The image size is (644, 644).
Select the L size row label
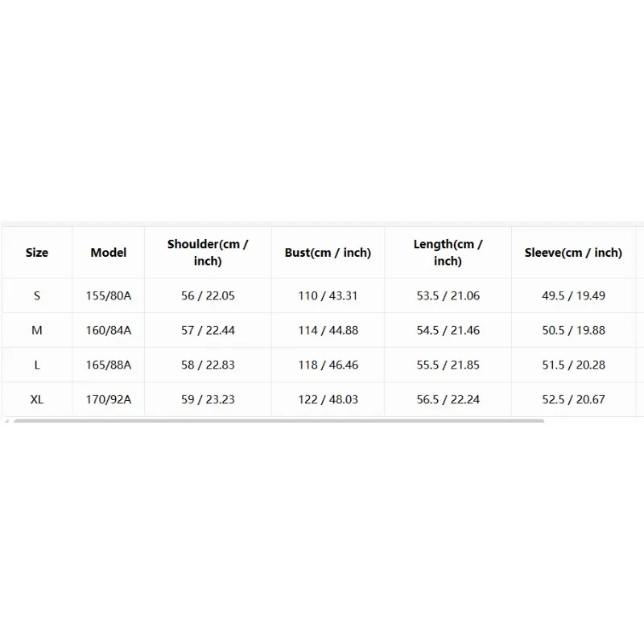coord(37,365)
